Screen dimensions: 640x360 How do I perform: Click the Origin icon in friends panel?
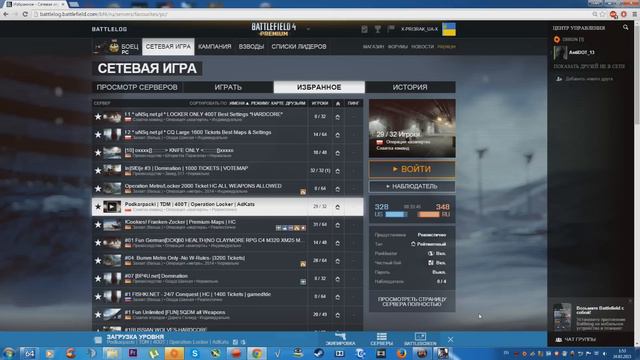tap(557, 40)
